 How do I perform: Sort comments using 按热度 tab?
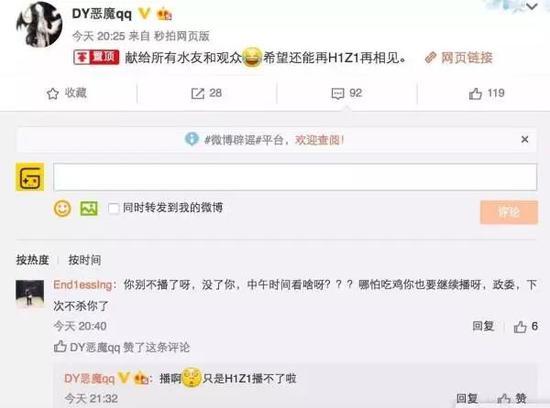(x=32, y=260)
